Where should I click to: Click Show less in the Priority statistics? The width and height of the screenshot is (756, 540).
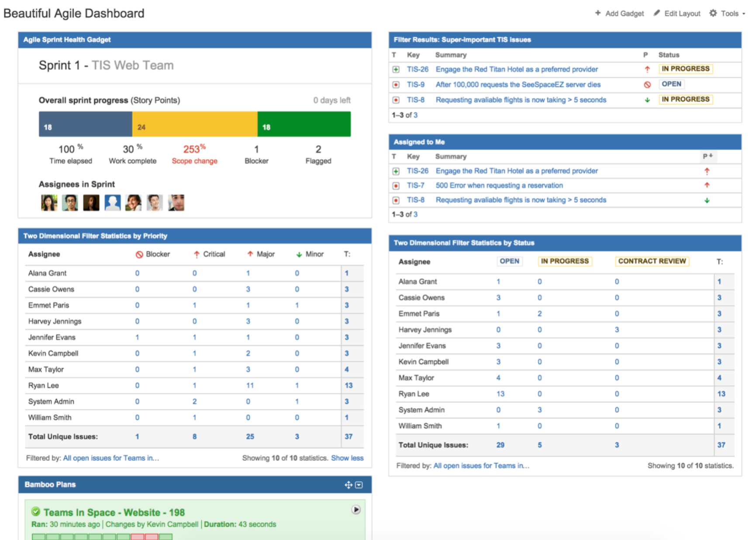tap(347, 458)
